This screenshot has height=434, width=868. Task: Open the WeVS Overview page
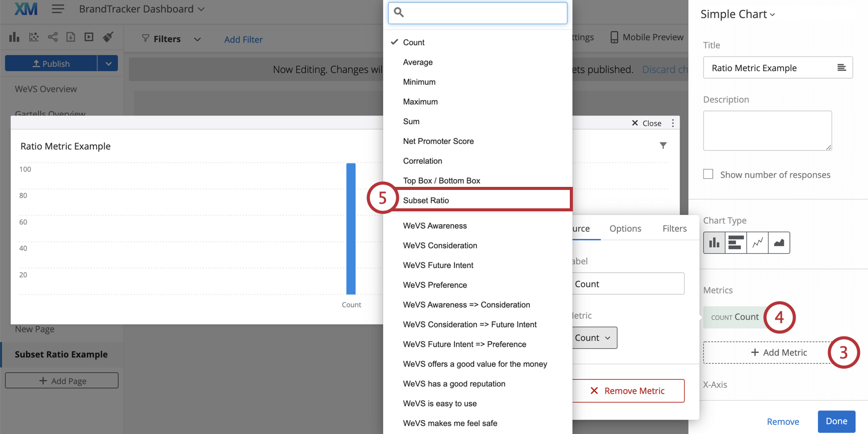[46, 89]
